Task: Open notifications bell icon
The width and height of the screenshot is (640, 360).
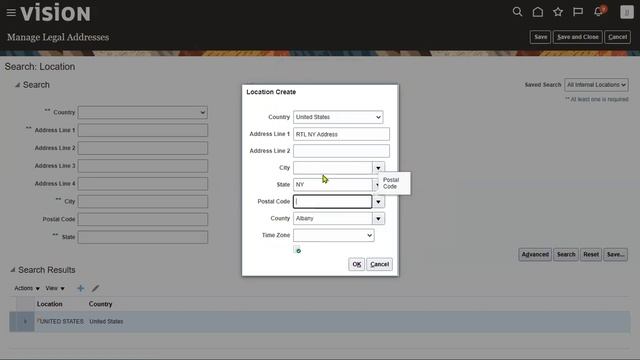Action: 599,11
